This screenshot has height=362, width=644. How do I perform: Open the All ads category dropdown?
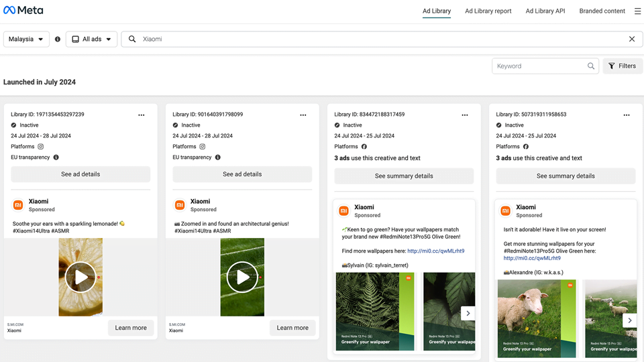coord(92,39)
